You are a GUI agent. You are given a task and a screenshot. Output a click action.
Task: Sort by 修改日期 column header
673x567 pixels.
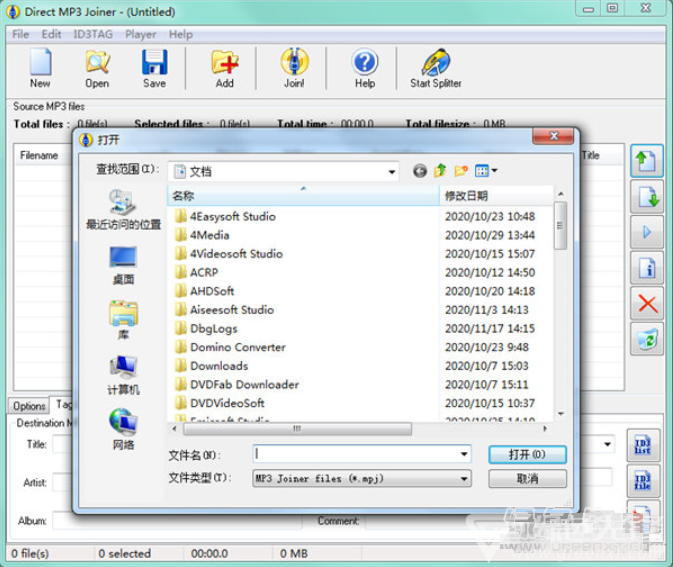[x=497, y=196]
